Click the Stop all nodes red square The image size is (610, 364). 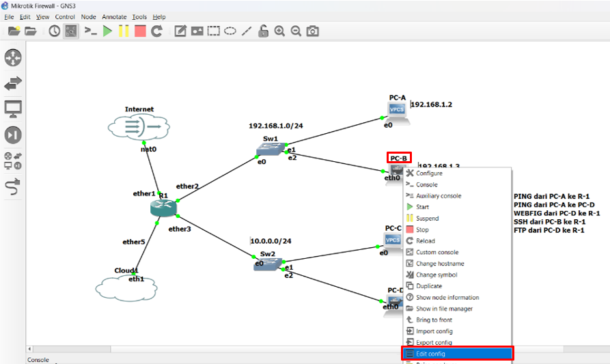pos(140,31)
